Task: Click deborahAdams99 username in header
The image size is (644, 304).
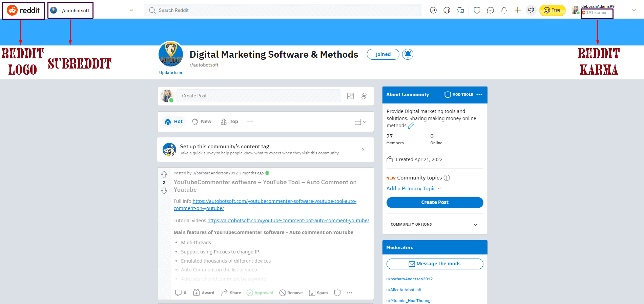Action: (x=598, y=6)
